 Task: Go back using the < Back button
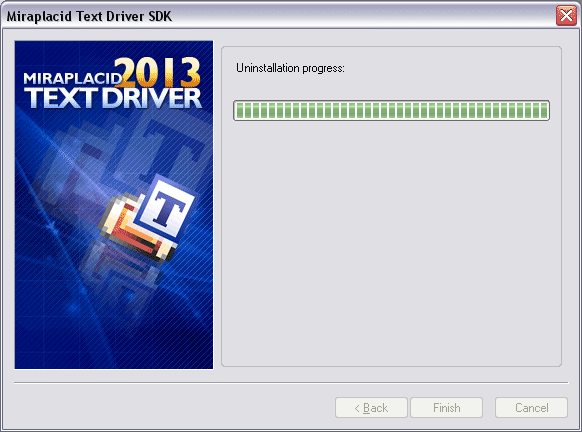371,408
